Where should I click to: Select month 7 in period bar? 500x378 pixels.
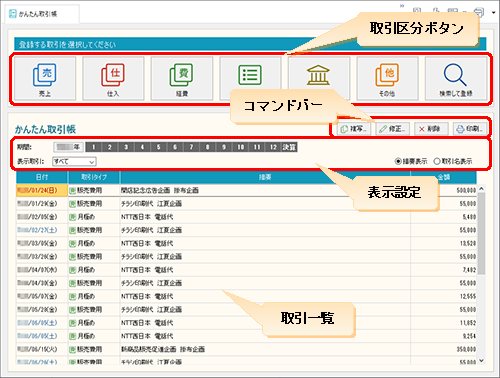pyautogui.click(x=191, y=147)
